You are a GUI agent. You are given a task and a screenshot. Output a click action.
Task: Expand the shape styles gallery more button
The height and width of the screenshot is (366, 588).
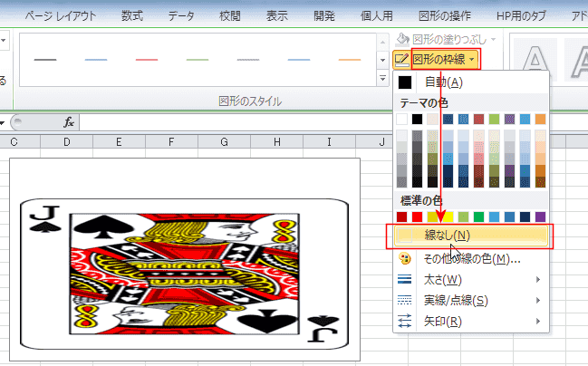click(x=382, y=79)
